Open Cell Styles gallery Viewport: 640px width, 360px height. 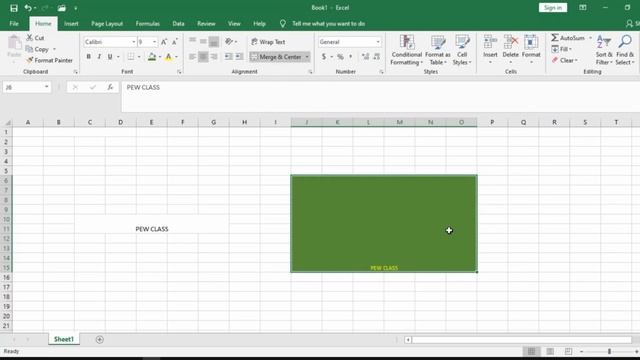tap(462, 50)
